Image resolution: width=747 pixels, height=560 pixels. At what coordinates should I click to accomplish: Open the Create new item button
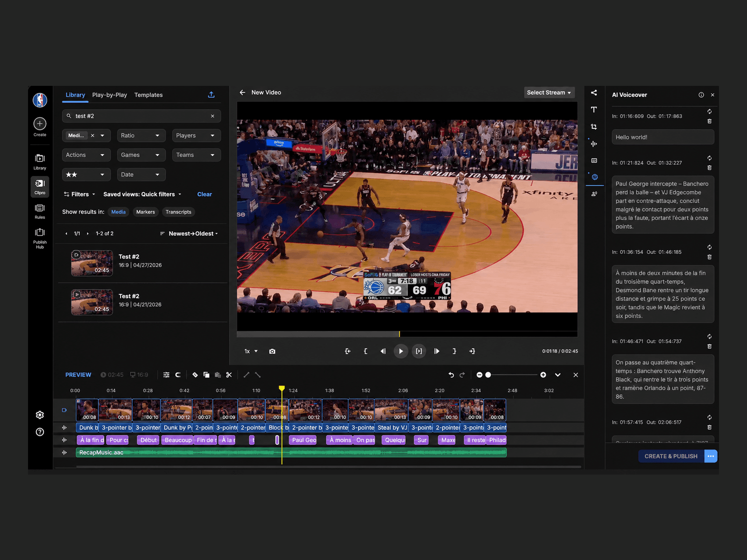(x=40, y=124)
